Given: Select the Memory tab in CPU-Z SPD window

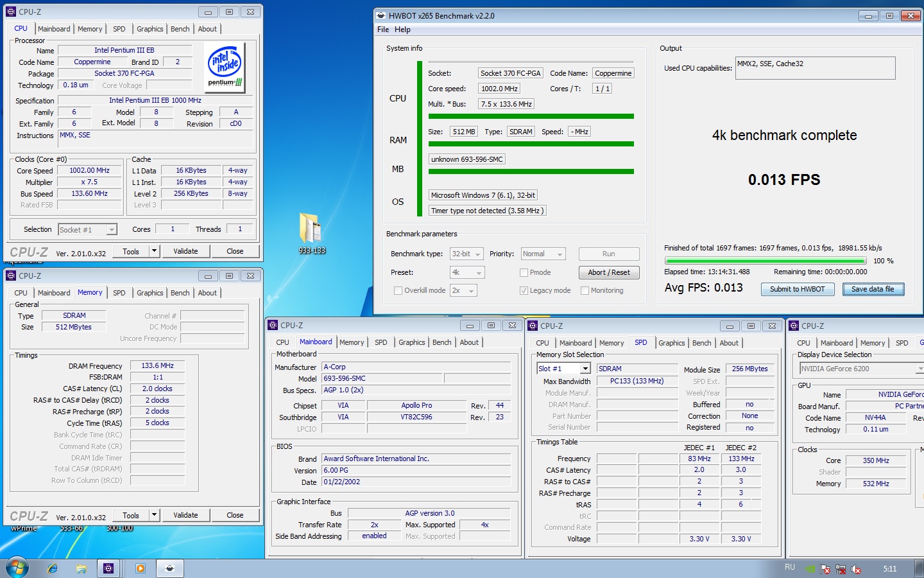Looking at the screenshot, I should (x=612, y=343).
